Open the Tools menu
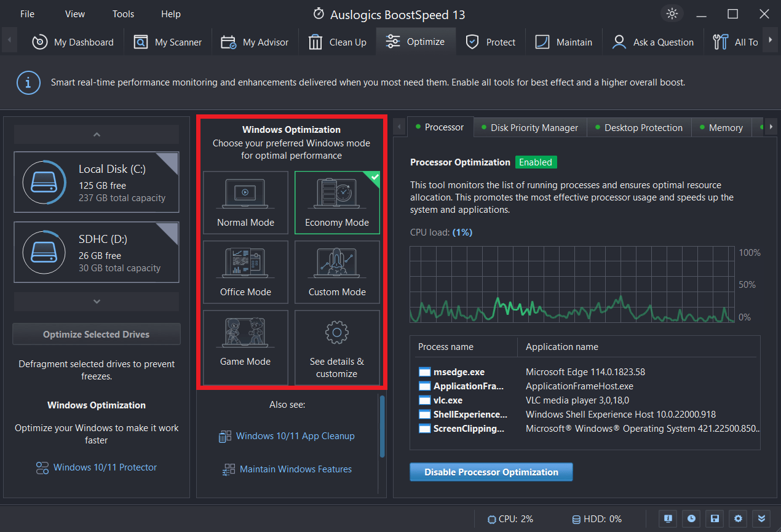This screenshot has width=781, height=532. pos(123,14)
